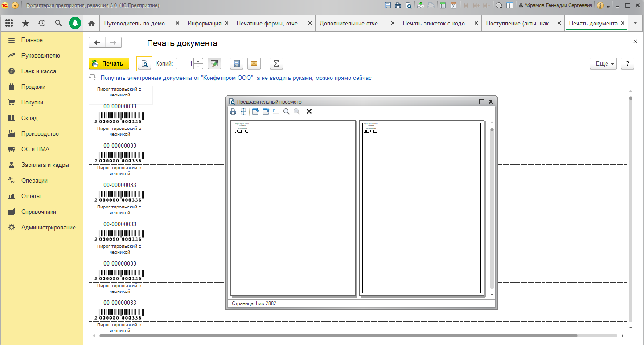Close preview with the toolbar X icon
Screen dimensions: 644x345
[x=309, y=112]
